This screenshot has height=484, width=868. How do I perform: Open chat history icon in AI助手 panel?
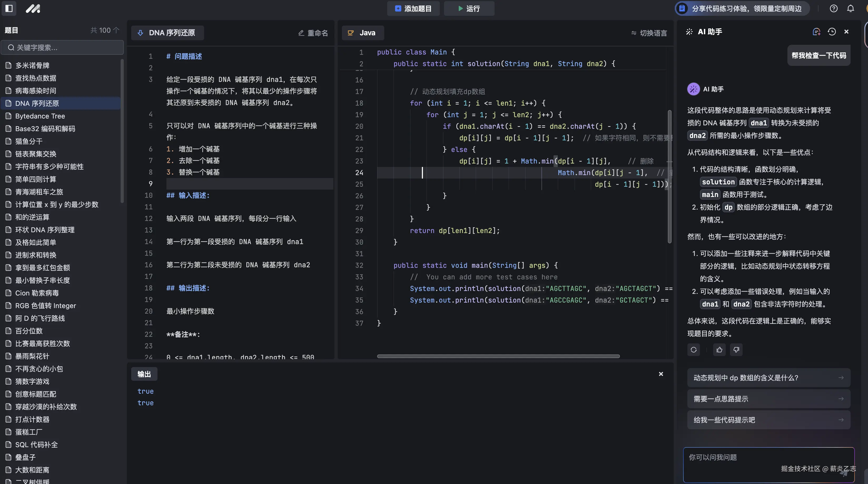(832, 31)
